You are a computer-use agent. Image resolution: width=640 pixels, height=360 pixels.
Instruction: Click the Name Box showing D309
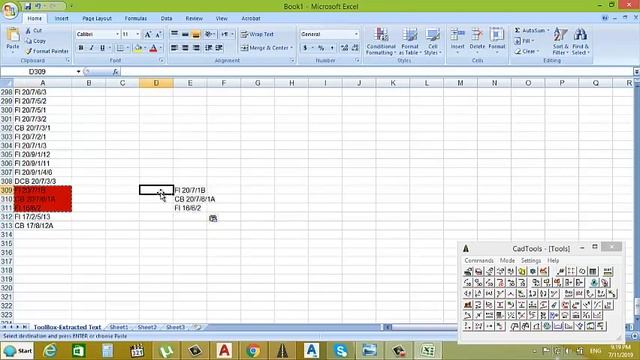[x=37, y=72]
